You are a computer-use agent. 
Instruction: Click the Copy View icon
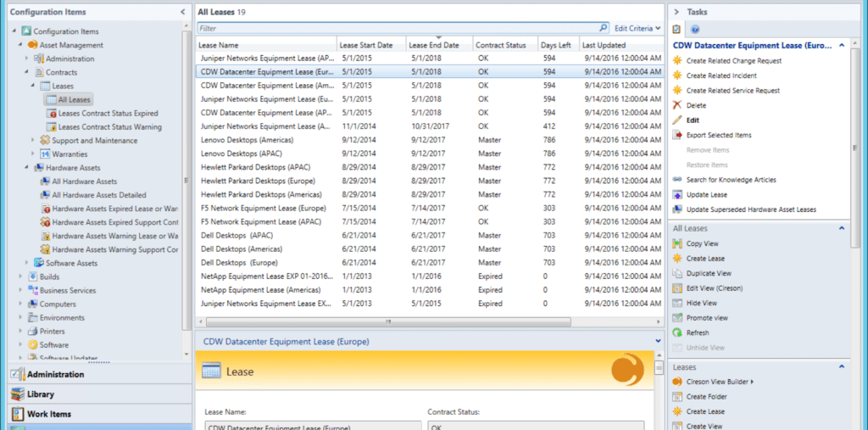point(676,243)
